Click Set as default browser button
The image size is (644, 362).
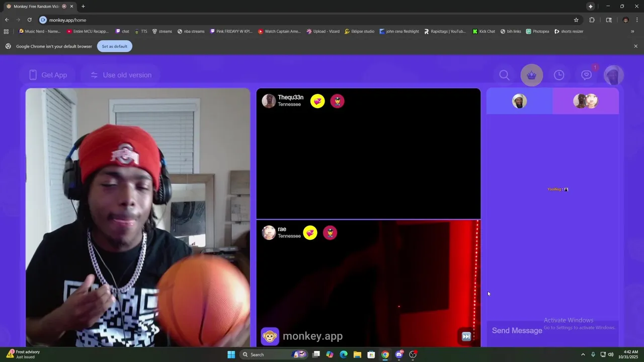(115, 46)
